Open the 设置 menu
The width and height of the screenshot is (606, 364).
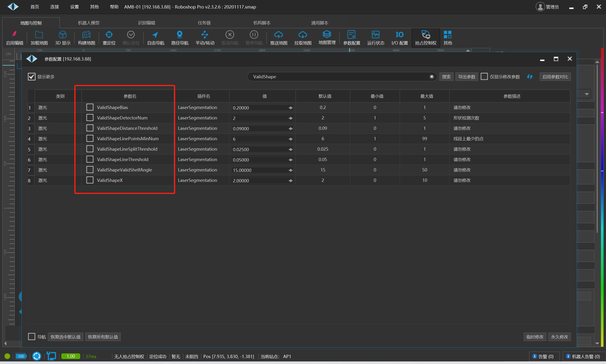[x=74, y=7]
